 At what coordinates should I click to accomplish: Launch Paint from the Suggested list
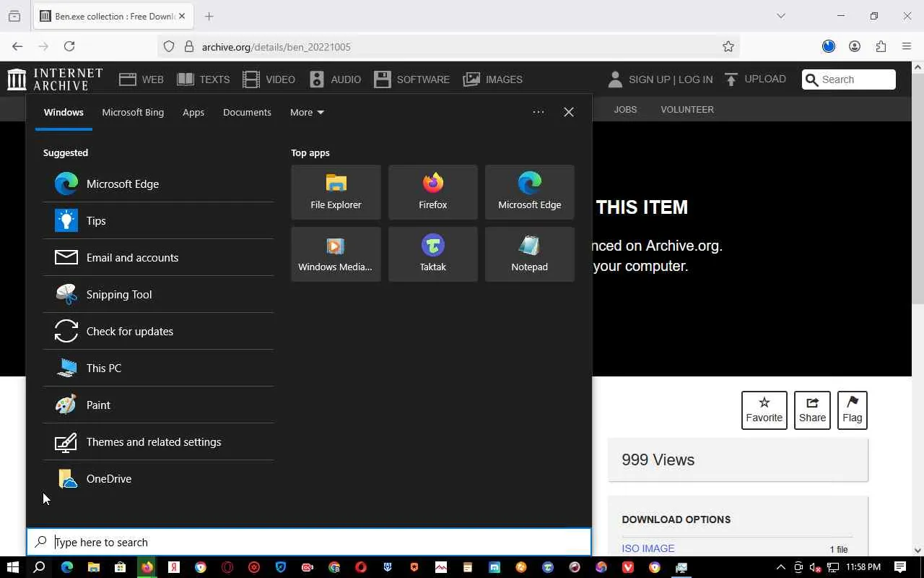[x=158, y=405]
